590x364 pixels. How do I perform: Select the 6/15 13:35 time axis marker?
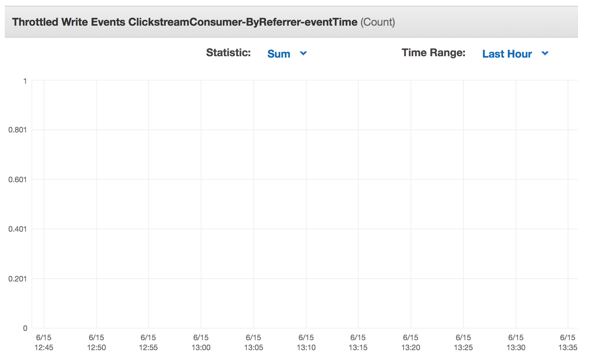coord(567,342)
